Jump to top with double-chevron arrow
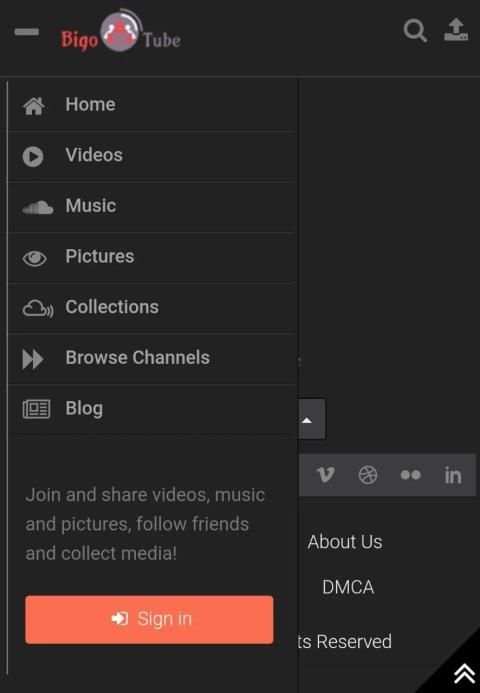 [464, 675]
